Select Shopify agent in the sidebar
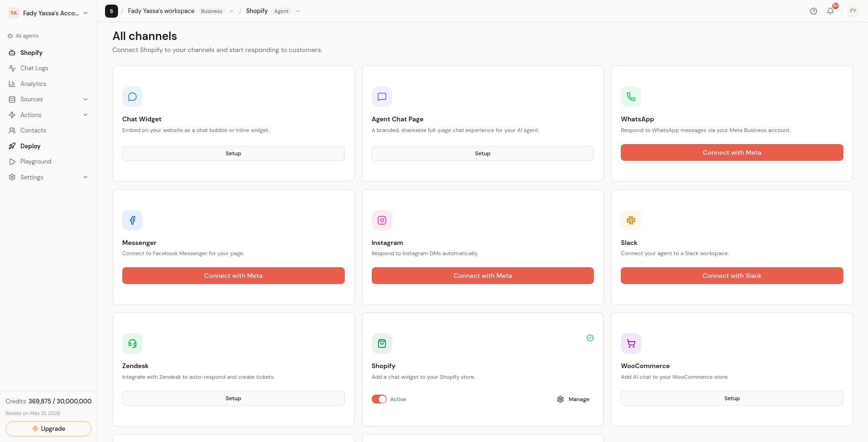 point(48,53)
